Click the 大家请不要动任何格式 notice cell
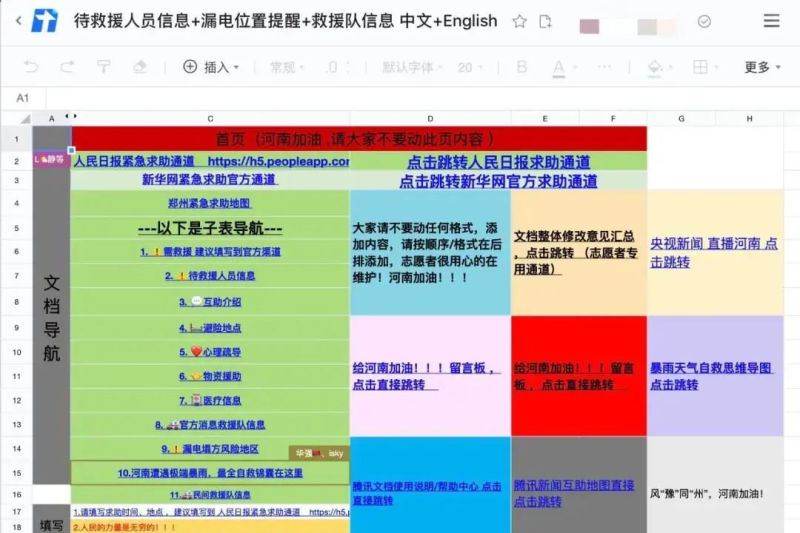Screen dimensions: 800x533 [x=430, y=252]
